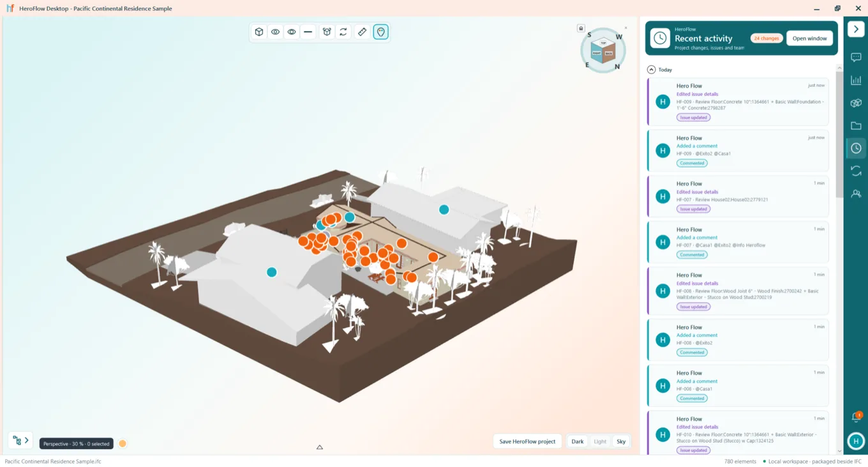Click the TOP face of the view cube
Screen dimensions: 868x467
pyautogui.click(x=603, y=43)
